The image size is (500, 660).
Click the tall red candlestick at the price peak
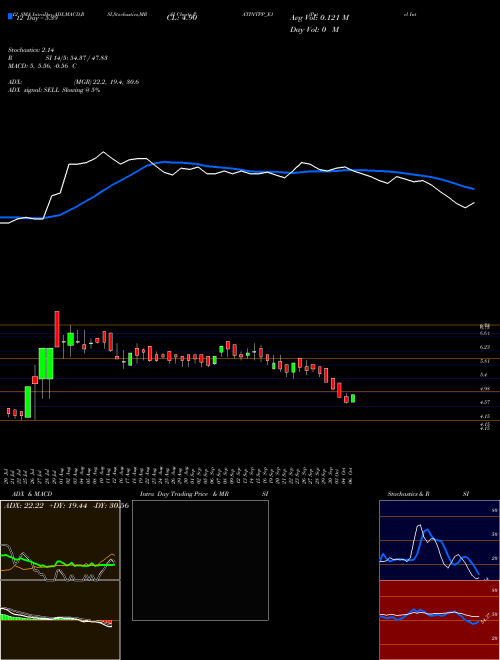coord(57,329)
